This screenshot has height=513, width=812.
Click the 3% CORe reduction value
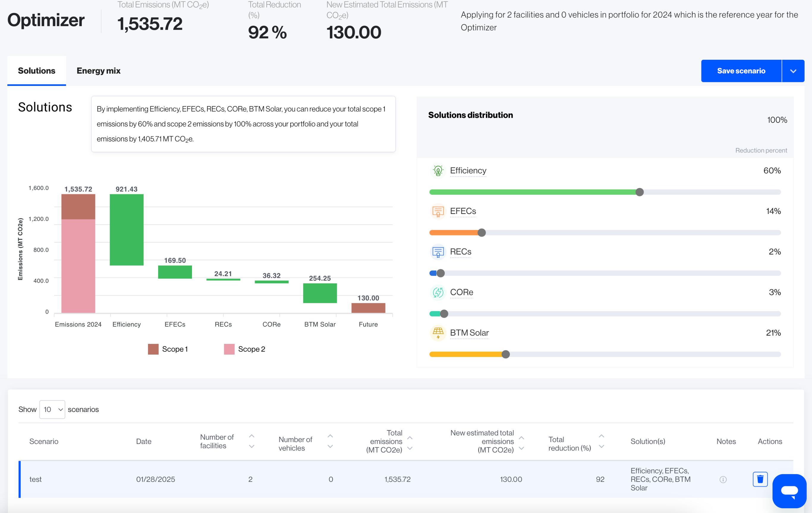click(775, 292)
